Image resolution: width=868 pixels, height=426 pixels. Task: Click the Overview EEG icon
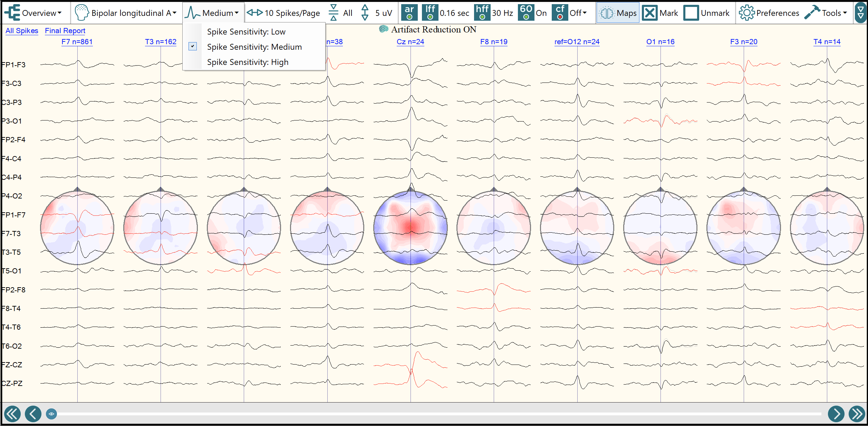(12, 13)
